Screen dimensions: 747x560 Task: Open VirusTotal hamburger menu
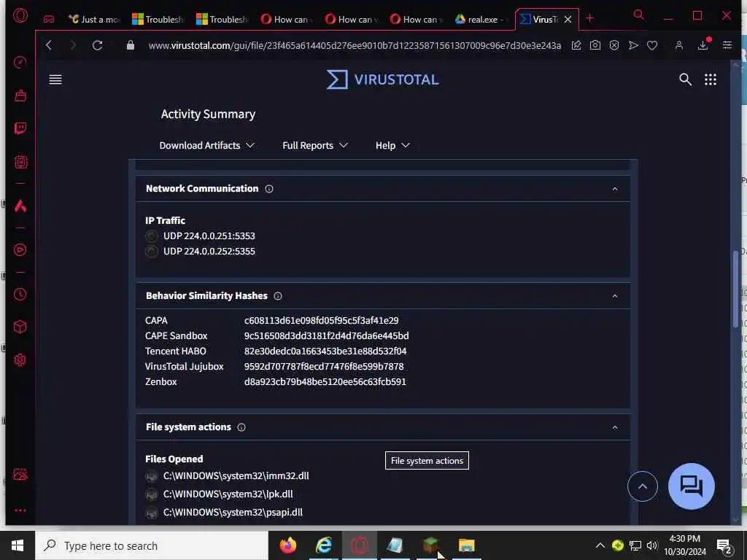[x=55, y=79]
